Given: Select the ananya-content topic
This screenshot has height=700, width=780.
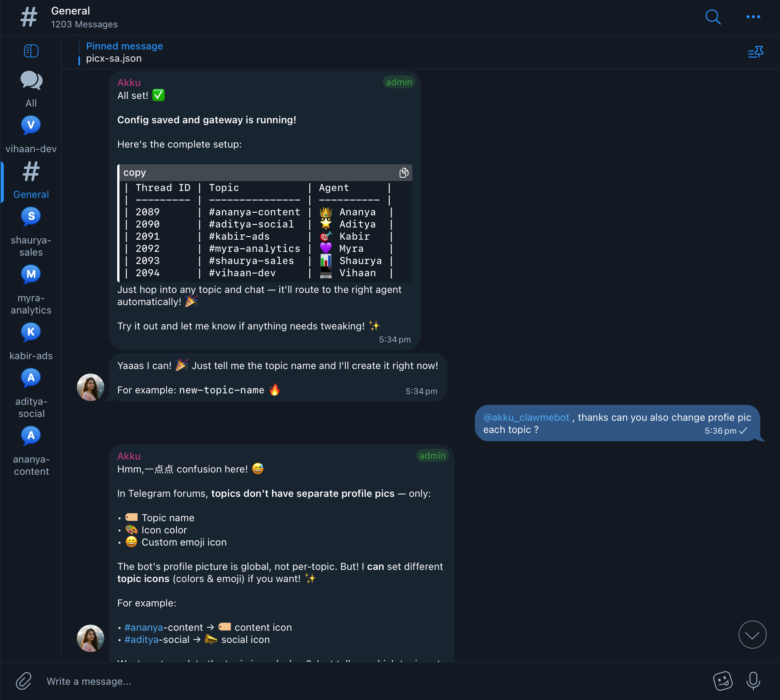Looking at the screenshot, I should (31, 451).
